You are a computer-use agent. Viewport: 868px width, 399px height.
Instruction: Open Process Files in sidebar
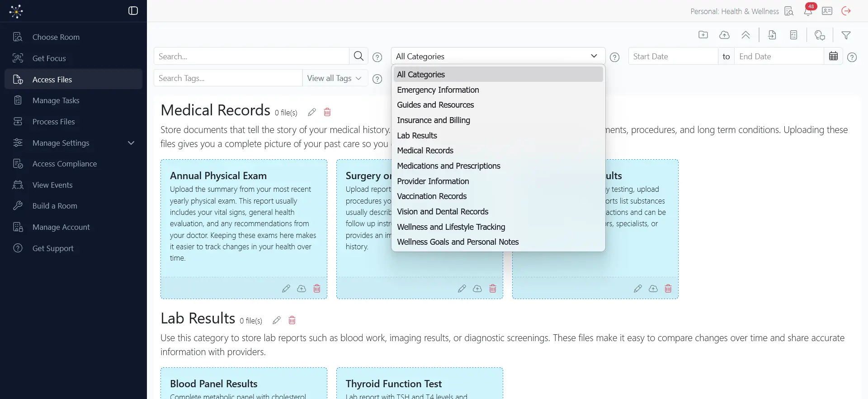[x=73, y=122]
